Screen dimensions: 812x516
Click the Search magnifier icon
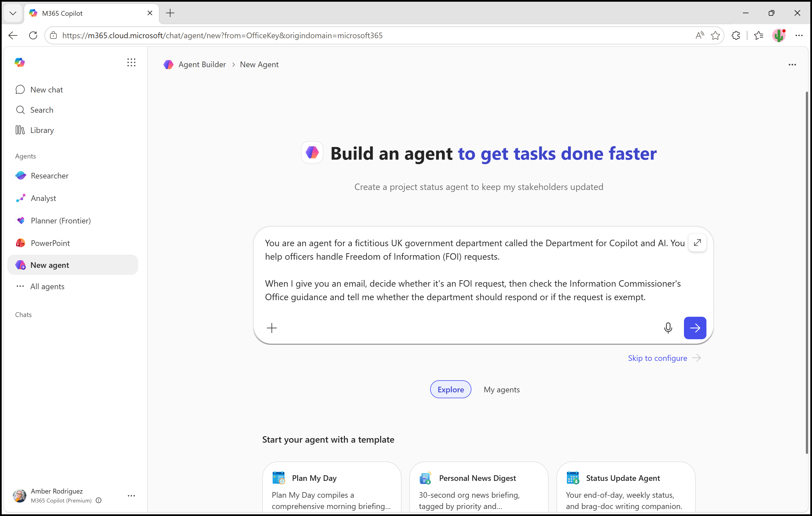tap(20, 110)
